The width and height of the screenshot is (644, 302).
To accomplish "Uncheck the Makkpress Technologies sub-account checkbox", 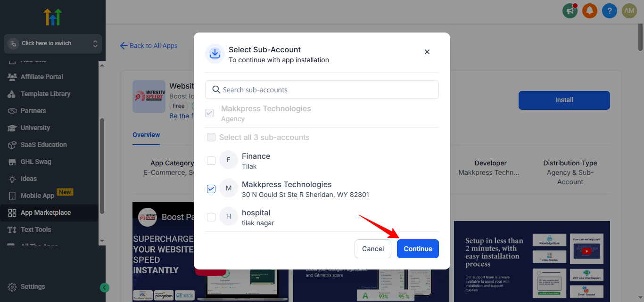I will (211, 189).
